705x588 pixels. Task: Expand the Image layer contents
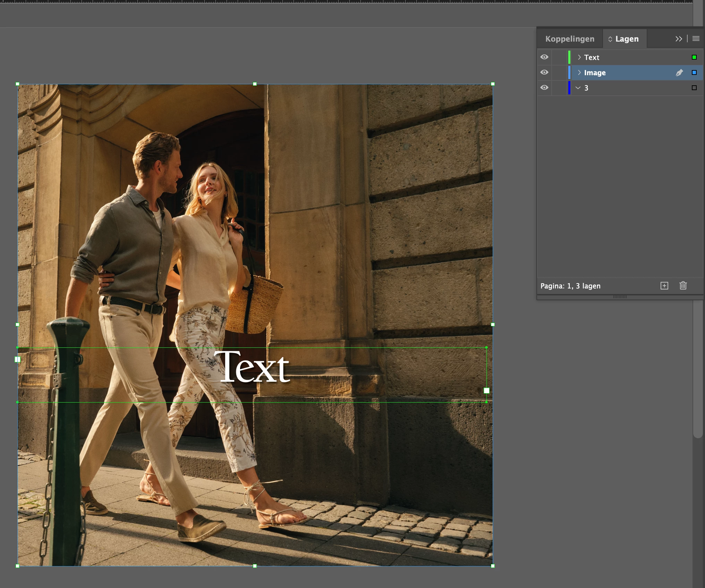pos(579,72)
